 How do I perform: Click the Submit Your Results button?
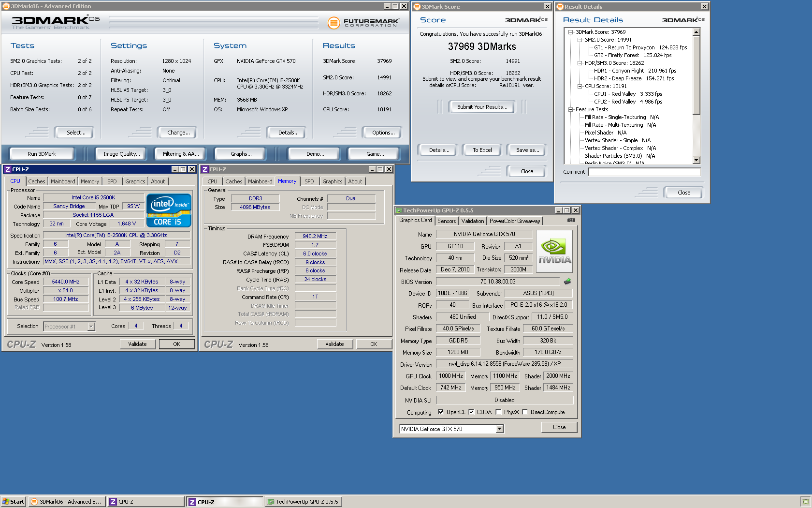coord(482,107)
